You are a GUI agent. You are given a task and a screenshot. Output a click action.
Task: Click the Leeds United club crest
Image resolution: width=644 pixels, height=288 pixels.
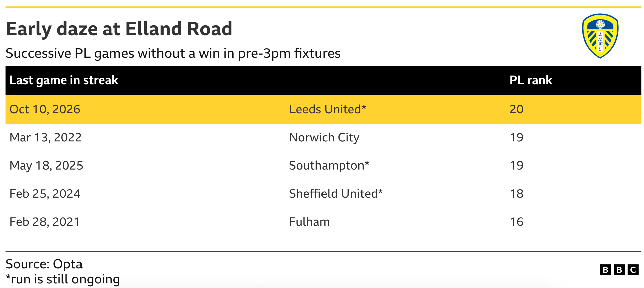pyautogui.click(x=600, y=36)
